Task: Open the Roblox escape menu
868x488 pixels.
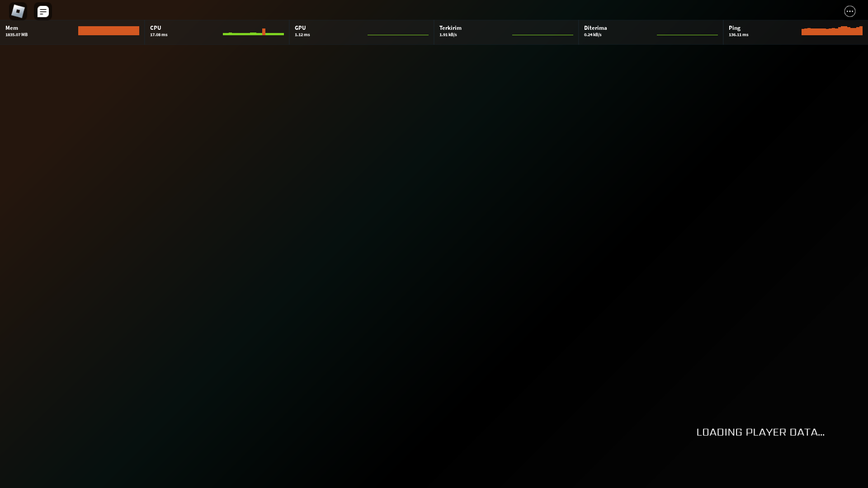Action: pos(18,11)
